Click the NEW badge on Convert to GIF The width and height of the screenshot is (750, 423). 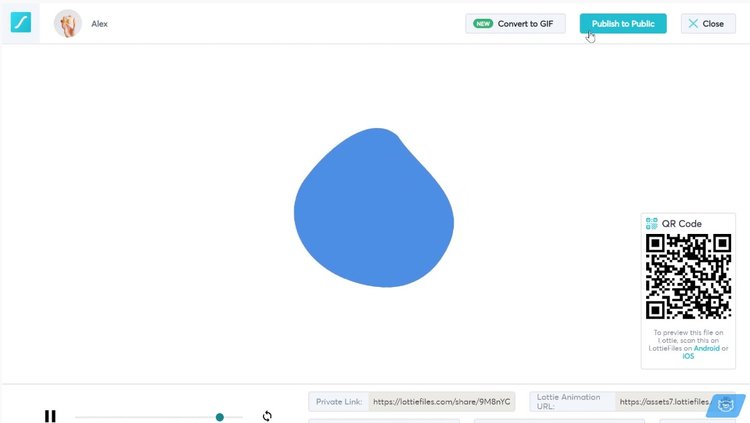pyautogui.click(x=483, y=24)
